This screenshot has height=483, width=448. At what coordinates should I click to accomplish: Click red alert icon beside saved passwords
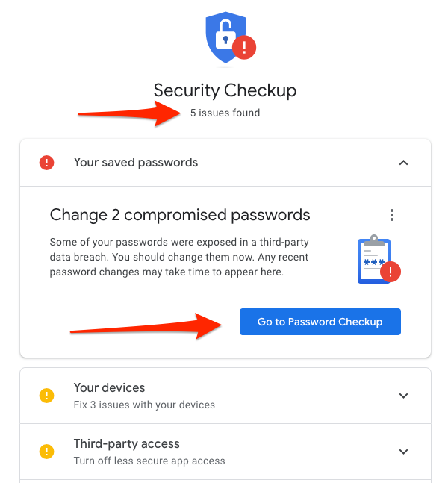46,162
